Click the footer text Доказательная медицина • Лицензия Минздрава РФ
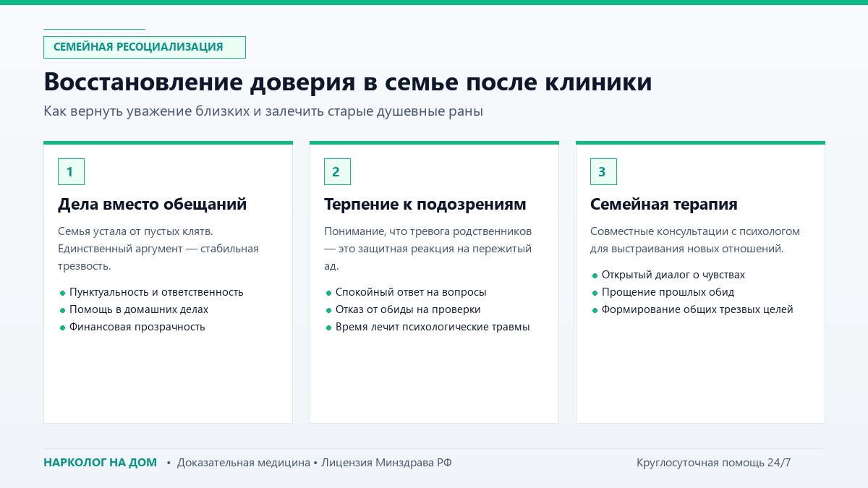Image resolution: width=868 pixels, height=488 pixels. click(315, 463)
